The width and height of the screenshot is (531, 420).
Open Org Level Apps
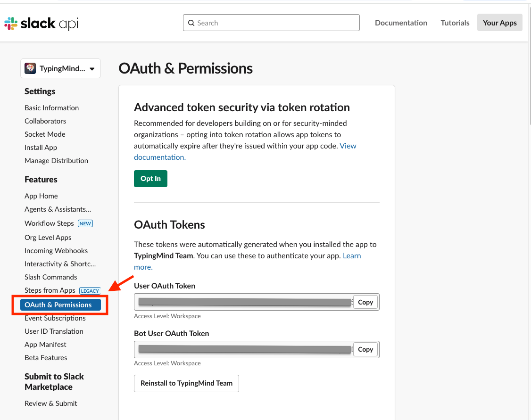point(48,237)
